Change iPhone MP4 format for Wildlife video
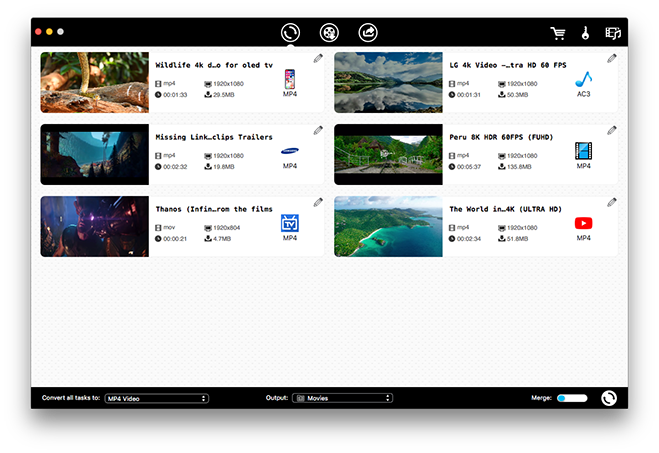Viewport: 659px width, 453px height. (x=290, y=83)
